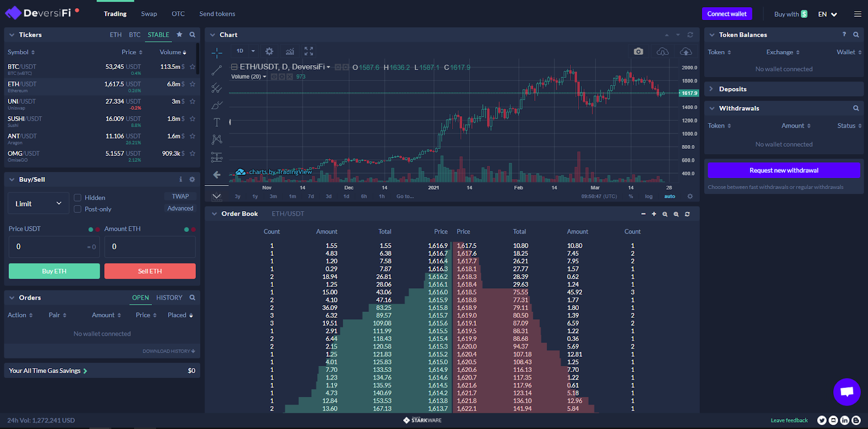Enable the Post-only checkbox
This screenshot has width=868, height=429.
point(78,209)
